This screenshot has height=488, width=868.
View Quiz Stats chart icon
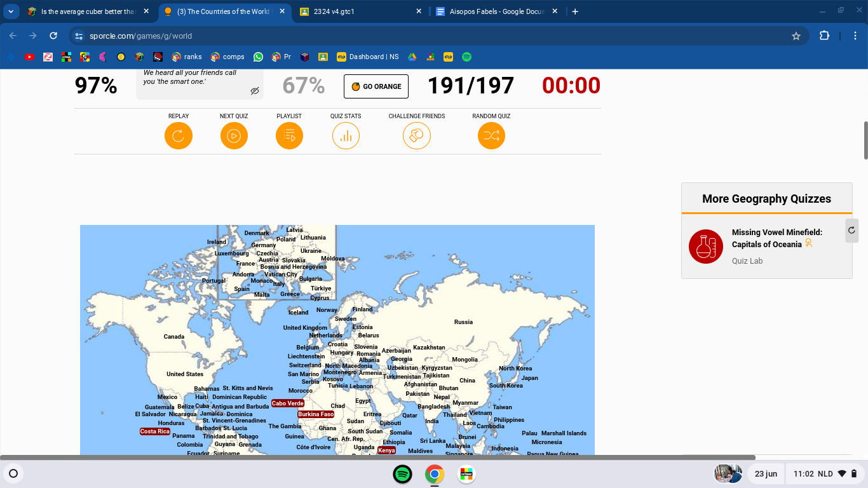[346, 135]
